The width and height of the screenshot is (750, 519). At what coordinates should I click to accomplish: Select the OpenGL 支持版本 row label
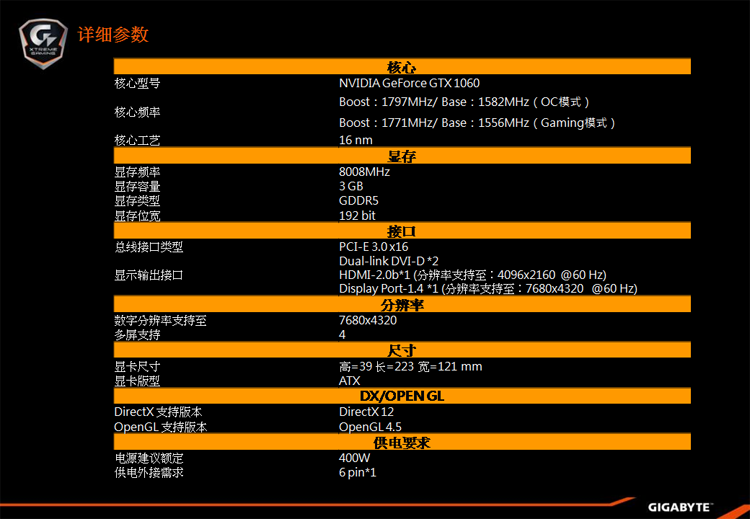[x=161, y=427]
